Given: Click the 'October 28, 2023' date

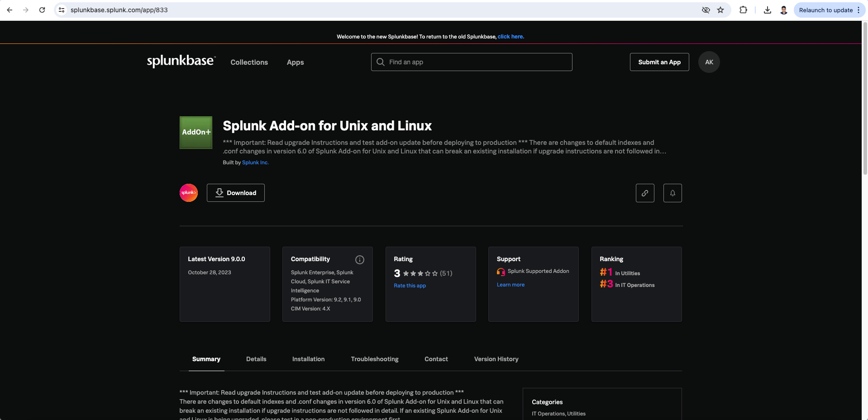Looking at the screenshot, I should coord(210,272).
